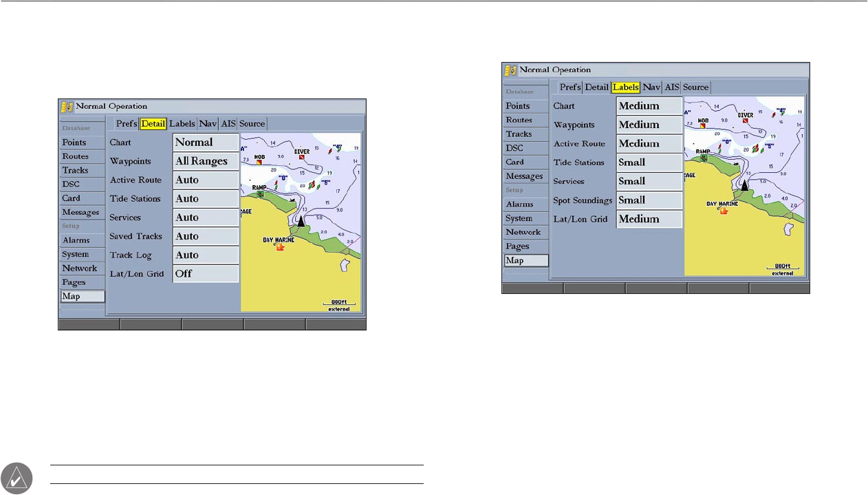Open Card in the Detail screen sidebar

click(x=83, y=198)
